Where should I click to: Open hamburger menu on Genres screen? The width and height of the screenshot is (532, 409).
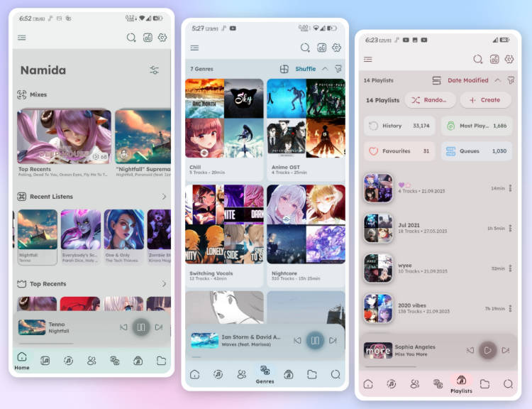tap(194, 48)
